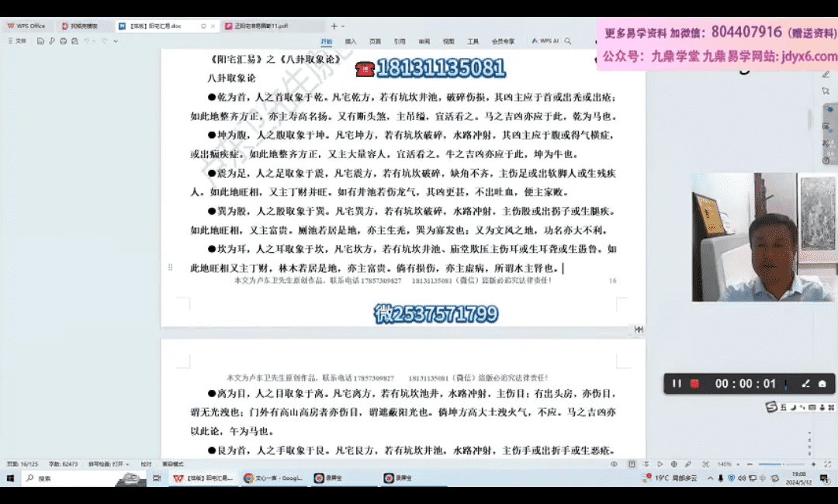Click the page-width fit icon between the pages
The image size is (838, 504).
639,330
